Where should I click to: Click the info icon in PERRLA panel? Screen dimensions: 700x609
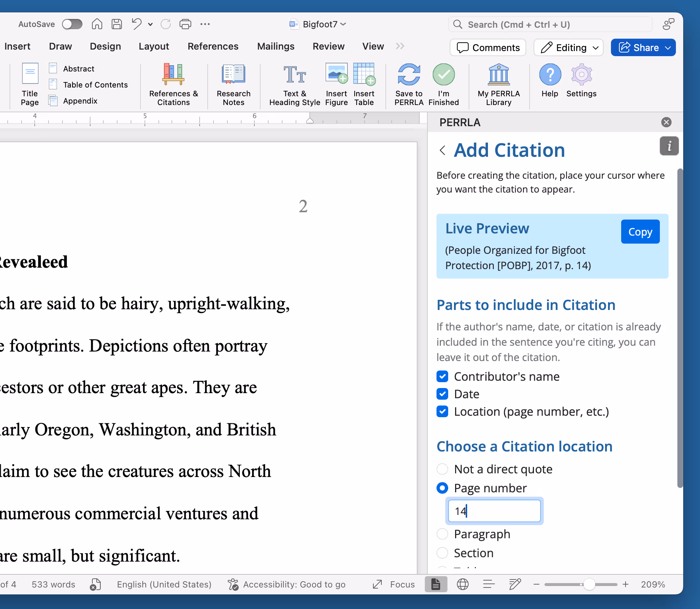coord(669,146)
